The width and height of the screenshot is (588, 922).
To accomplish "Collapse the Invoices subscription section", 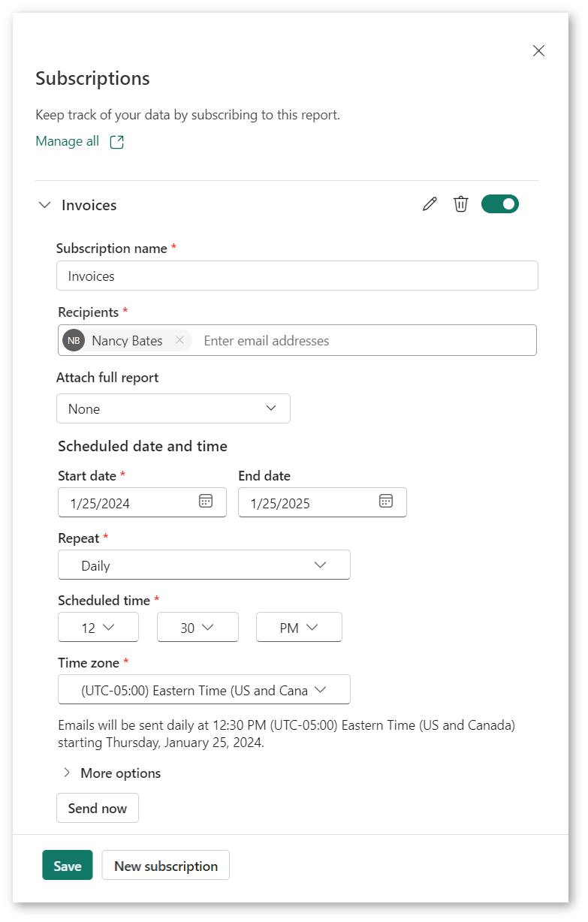I will [45, 205].
